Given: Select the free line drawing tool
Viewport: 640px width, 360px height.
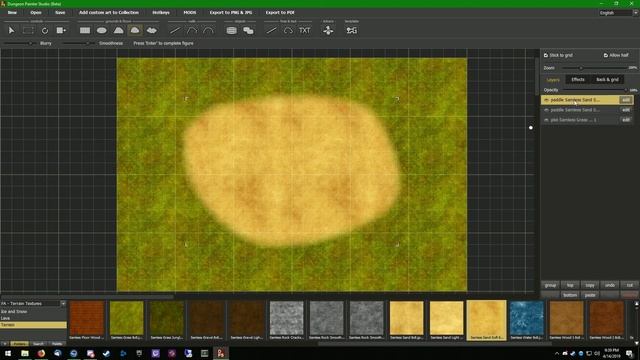Looking at the screenshot, I should coord(271,31).
